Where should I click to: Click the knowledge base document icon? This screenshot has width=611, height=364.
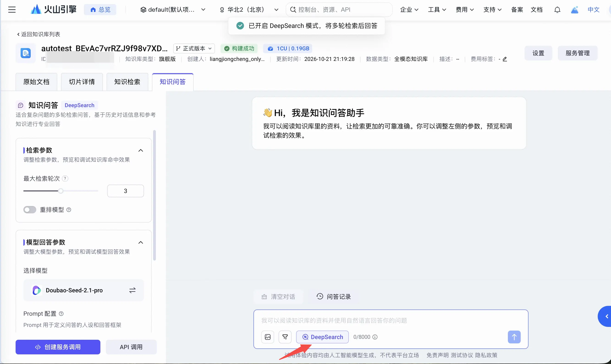[25, 53]
